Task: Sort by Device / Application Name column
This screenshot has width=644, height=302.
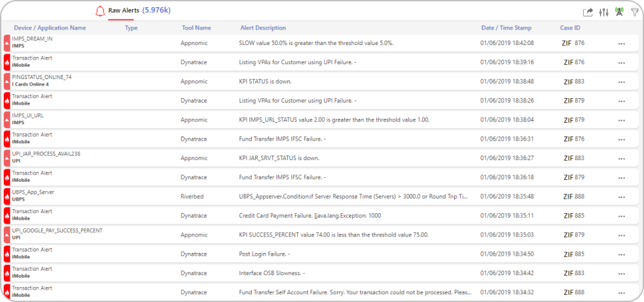Action: coord(50,28)
